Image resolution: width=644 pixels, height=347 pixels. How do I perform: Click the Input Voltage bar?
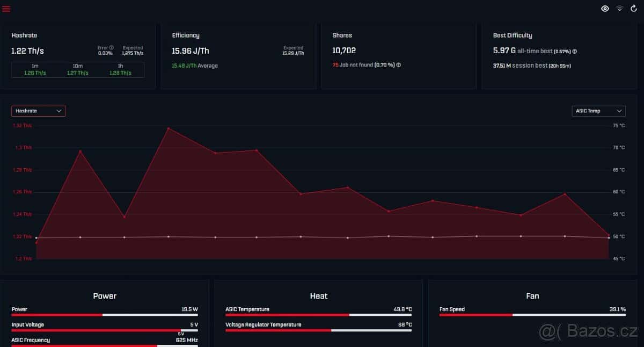[104, 330]
